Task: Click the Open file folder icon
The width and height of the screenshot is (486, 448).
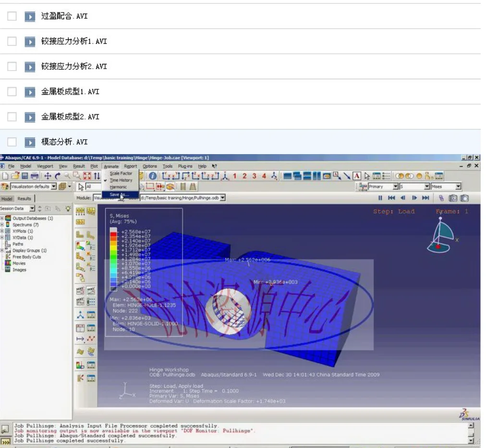Action: point(15,176)
